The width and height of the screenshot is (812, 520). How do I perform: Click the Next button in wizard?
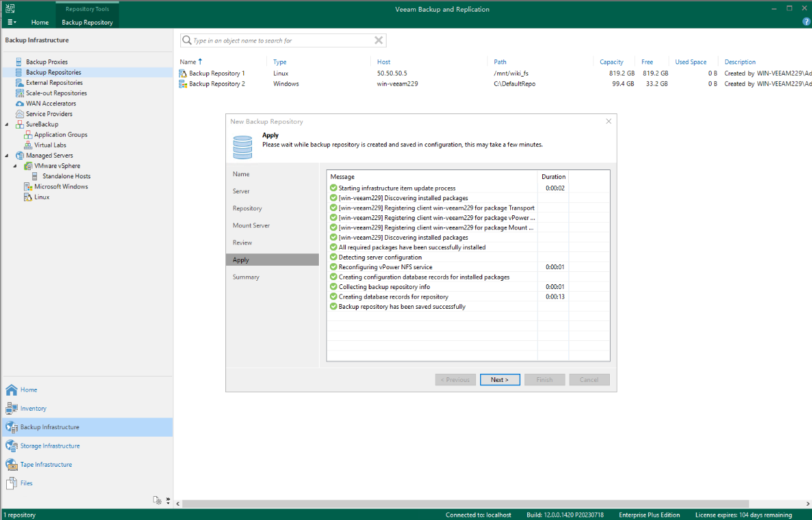click(499, 380)
